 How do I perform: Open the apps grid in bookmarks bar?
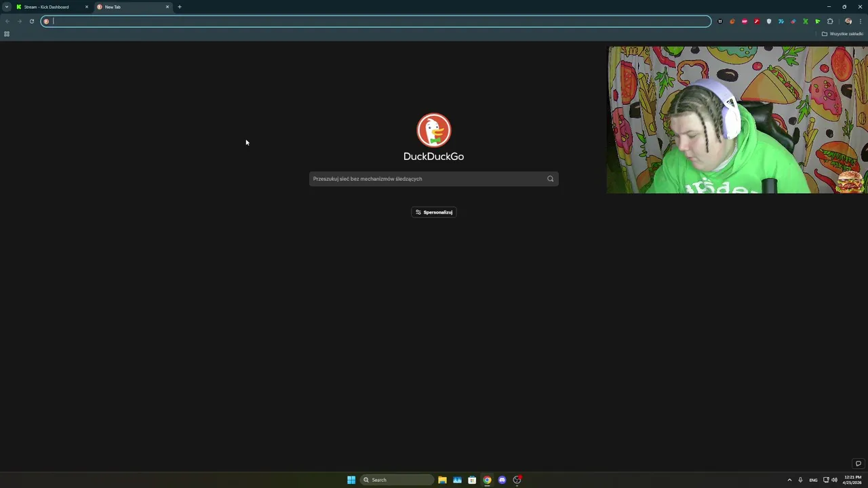pyautogui.click(x=7, y=34)
